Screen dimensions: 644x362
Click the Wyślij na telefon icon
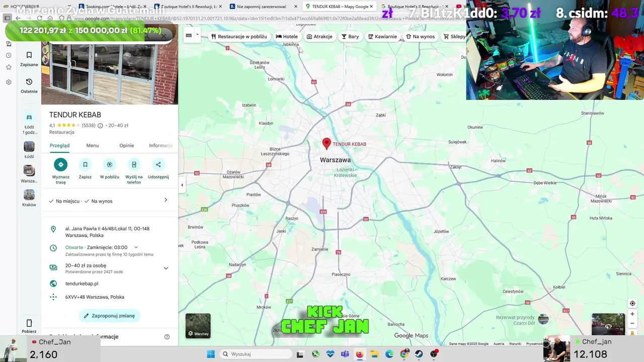134,164
